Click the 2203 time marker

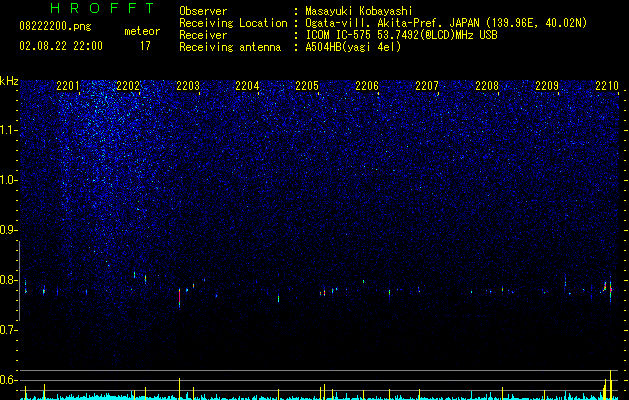click(x=188, y=86)
